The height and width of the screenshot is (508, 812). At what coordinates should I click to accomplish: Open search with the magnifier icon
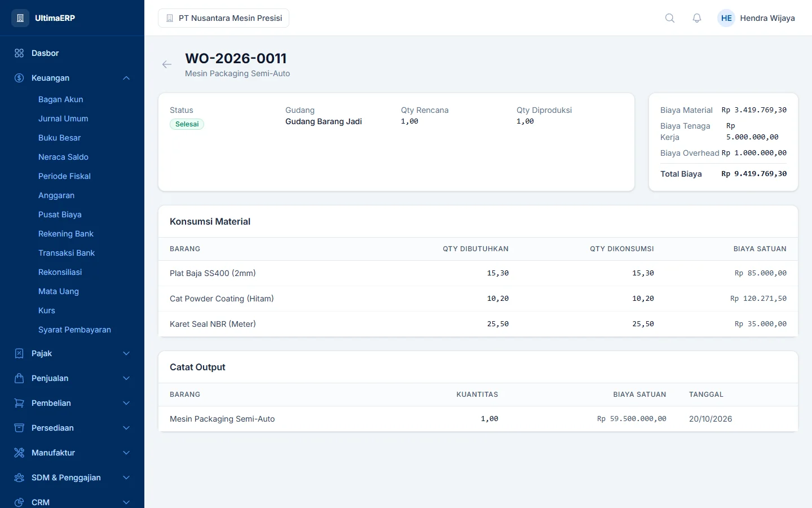pos(670,18)
